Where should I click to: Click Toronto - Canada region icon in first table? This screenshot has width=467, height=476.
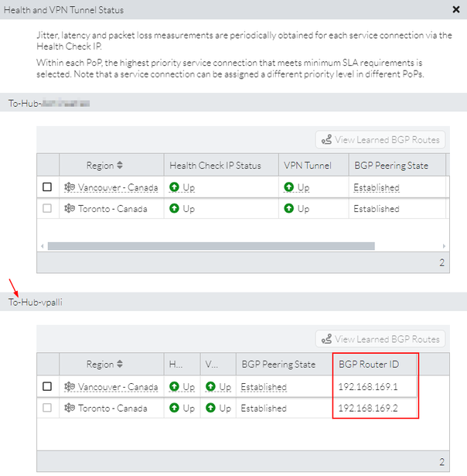[x=70, y=209]
